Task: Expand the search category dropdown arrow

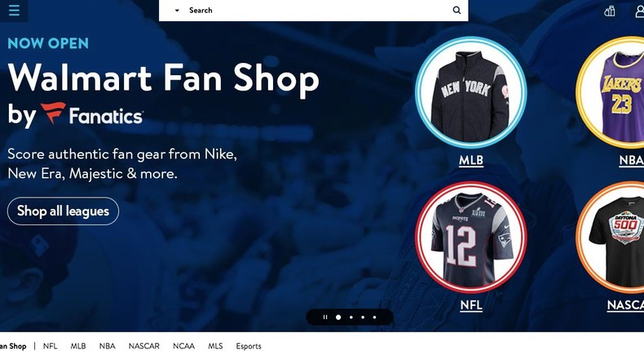Action: pyautogui.click(x=177, y=11)
